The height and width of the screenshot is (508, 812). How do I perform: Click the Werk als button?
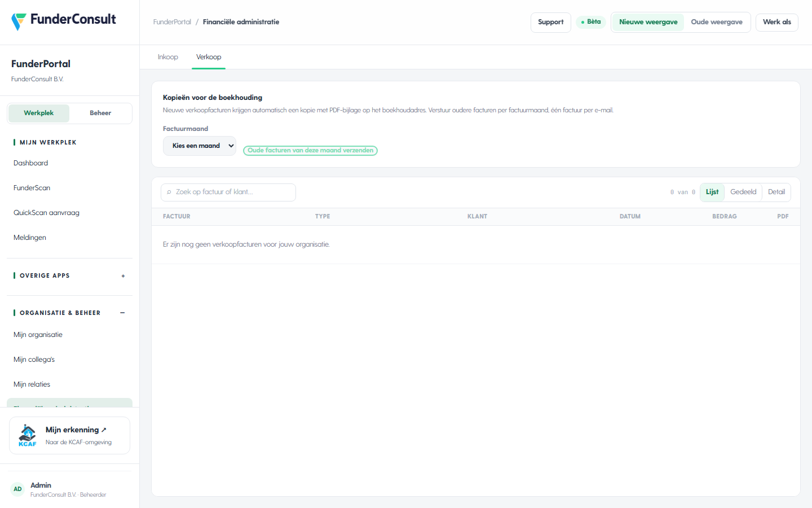pyautogui.click(x=777, y=22)
